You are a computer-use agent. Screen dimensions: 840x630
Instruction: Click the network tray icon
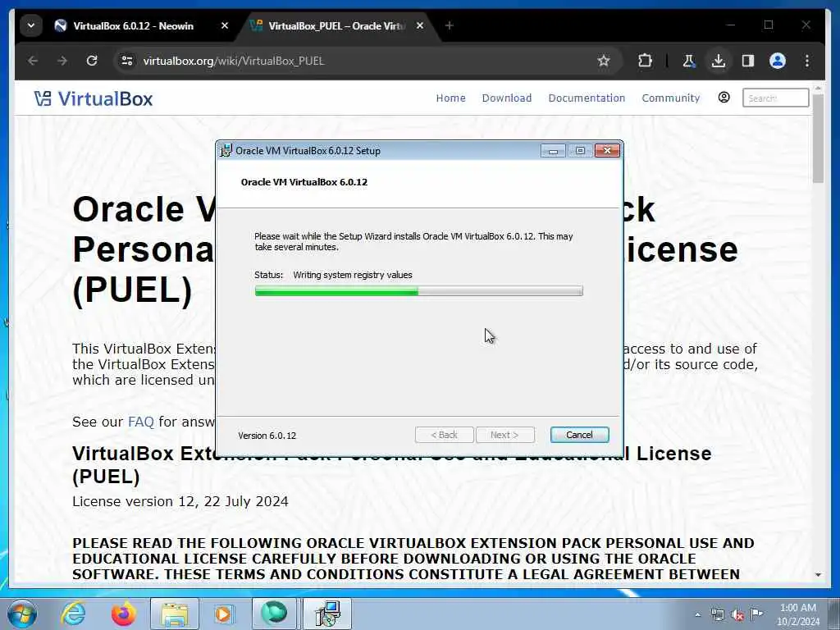(x=717, y=614)
